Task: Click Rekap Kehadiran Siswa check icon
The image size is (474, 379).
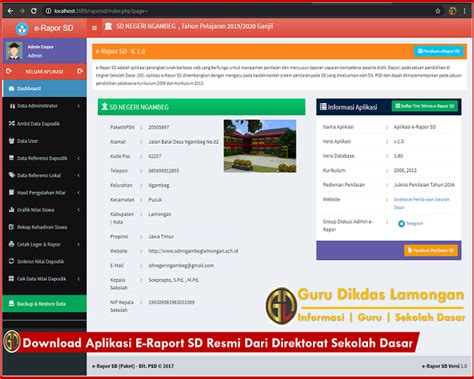Action: tap(11, 227)
